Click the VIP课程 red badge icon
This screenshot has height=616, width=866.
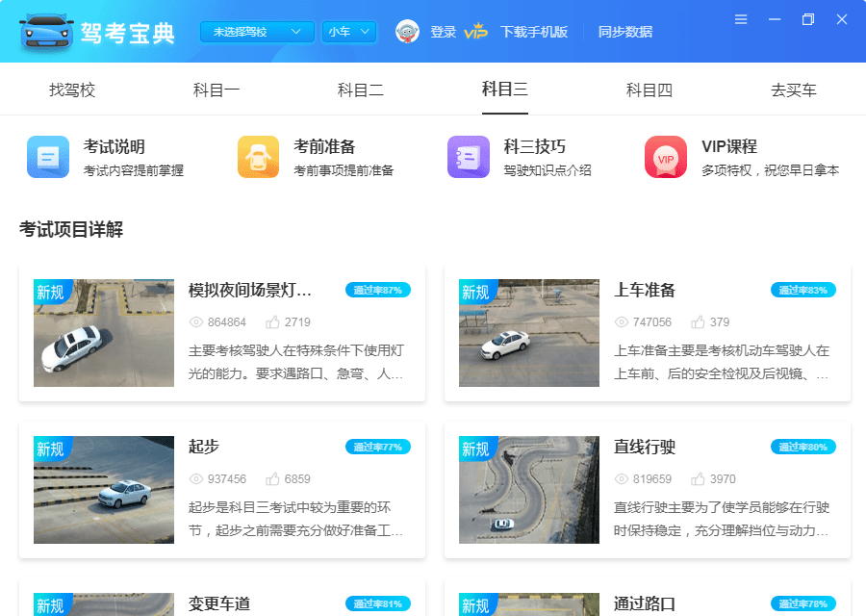(x=666, y=157)
